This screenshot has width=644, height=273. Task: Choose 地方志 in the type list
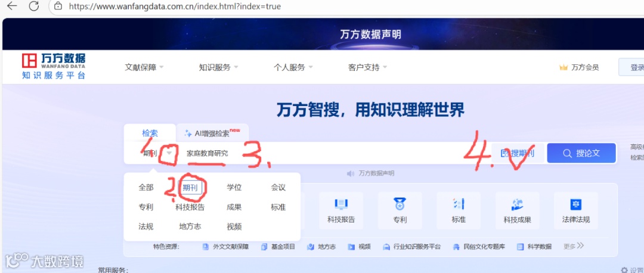pyautogui.click(x=190, y=227)
